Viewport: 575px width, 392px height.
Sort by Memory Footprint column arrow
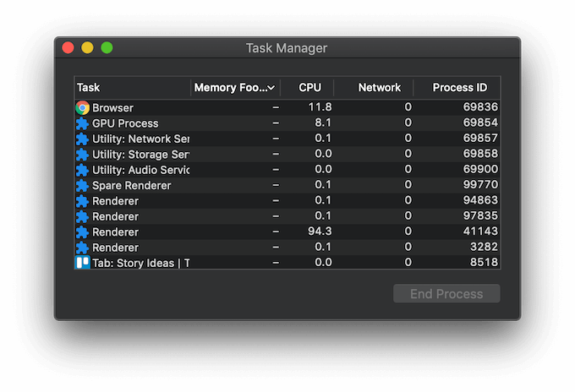coord(271,88)
